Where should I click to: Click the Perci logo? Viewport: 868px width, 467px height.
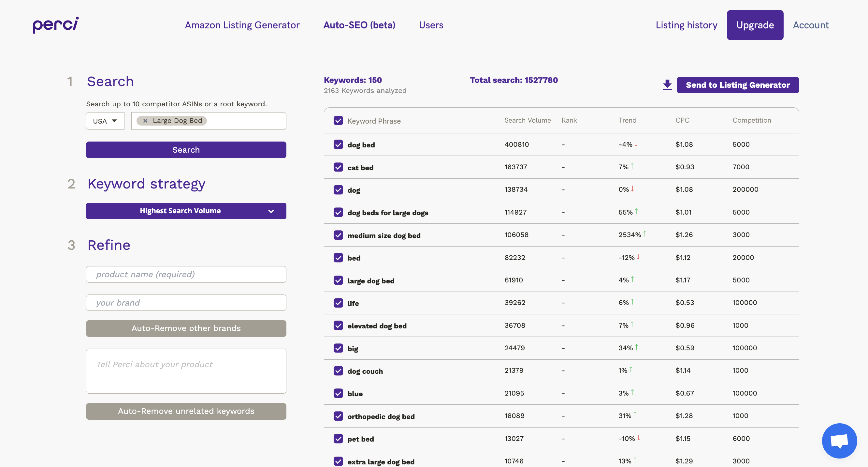pyautogui.click(x=56, y=25)
